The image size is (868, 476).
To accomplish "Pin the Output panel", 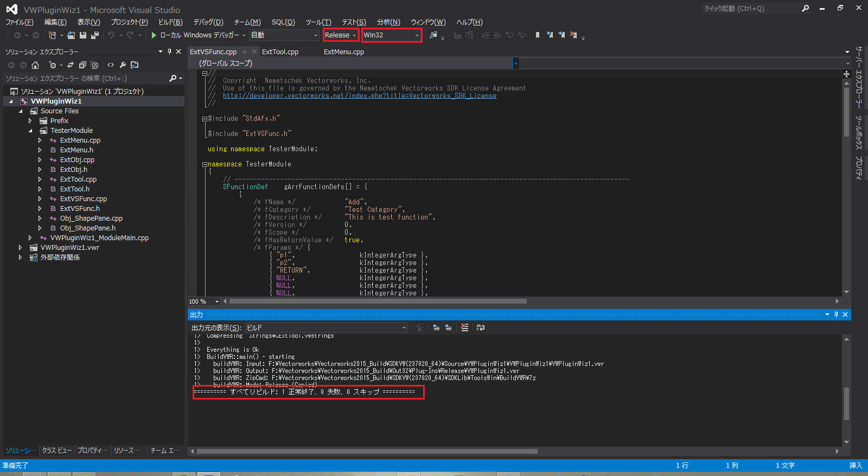I will tap(836, 314).
